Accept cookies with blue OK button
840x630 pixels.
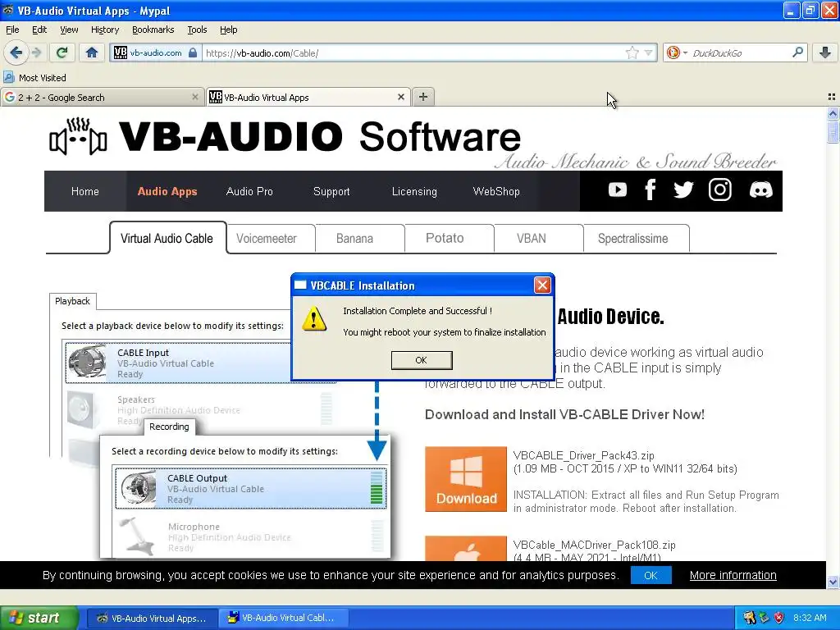(651, 575)
